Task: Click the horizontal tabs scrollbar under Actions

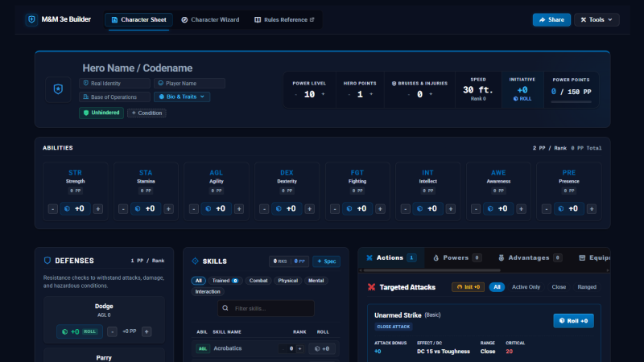Action: 431,270
